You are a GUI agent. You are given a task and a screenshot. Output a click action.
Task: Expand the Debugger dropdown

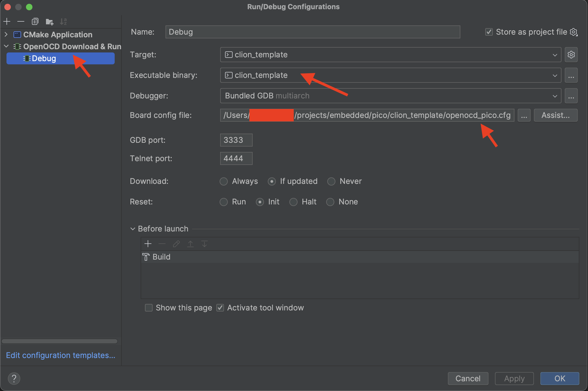click(x=555, y=95)
